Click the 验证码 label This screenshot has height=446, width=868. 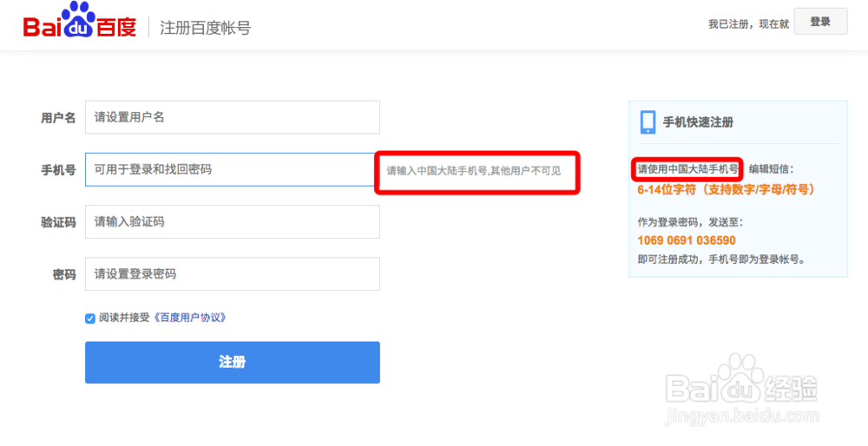coord(58,222)
